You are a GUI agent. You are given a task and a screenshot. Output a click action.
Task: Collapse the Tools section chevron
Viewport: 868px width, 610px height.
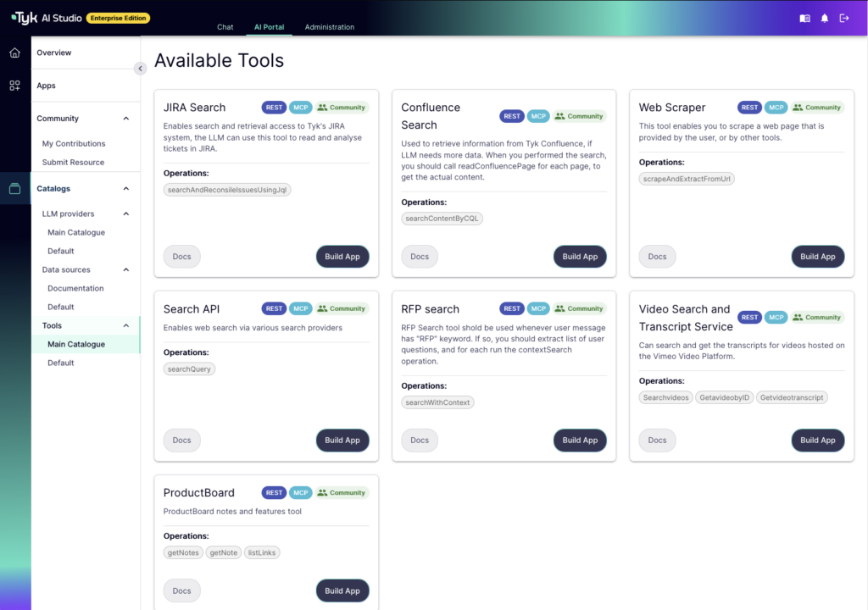pos(126,325)
